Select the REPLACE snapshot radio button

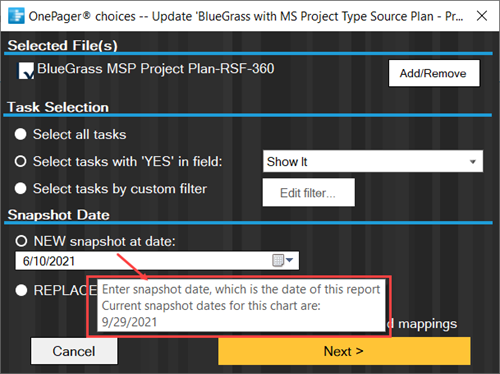coord(21,290)
